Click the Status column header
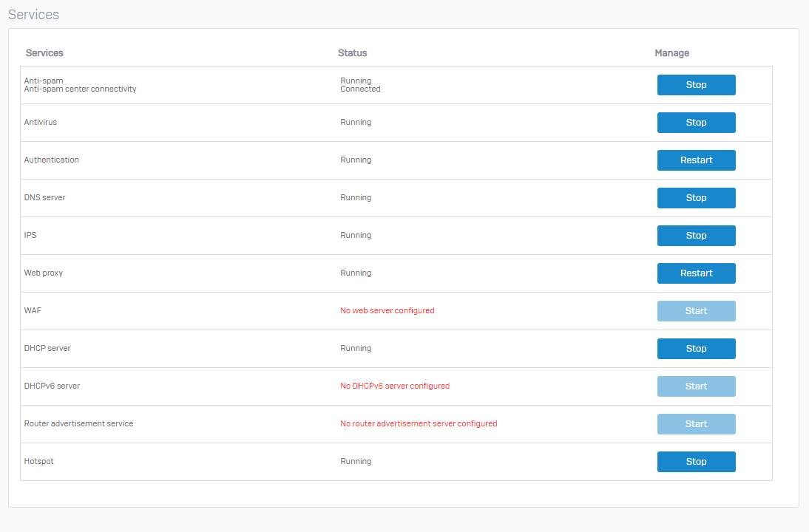Screen dimensions: 809x532 353,53
